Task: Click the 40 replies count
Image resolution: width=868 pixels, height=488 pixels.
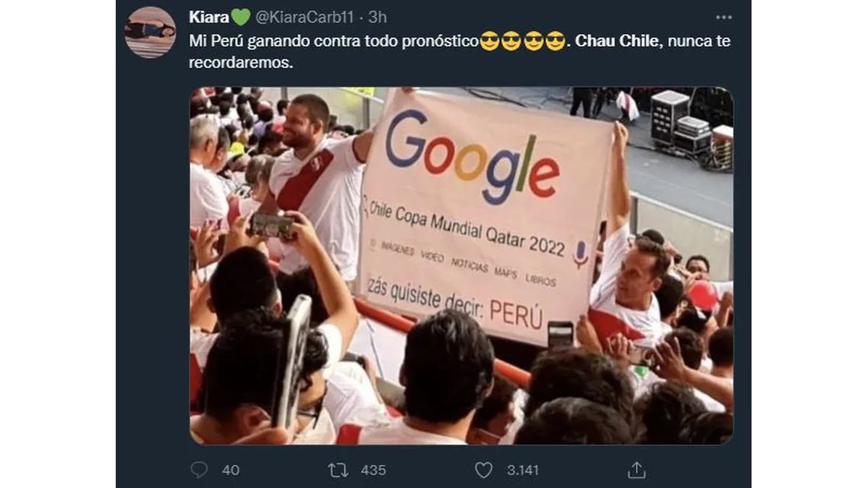Action: [231, 470]
